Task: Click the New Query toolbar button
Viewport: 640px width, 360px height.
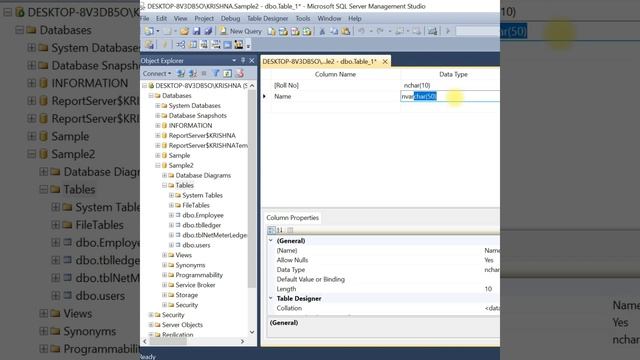Action: 241,31
